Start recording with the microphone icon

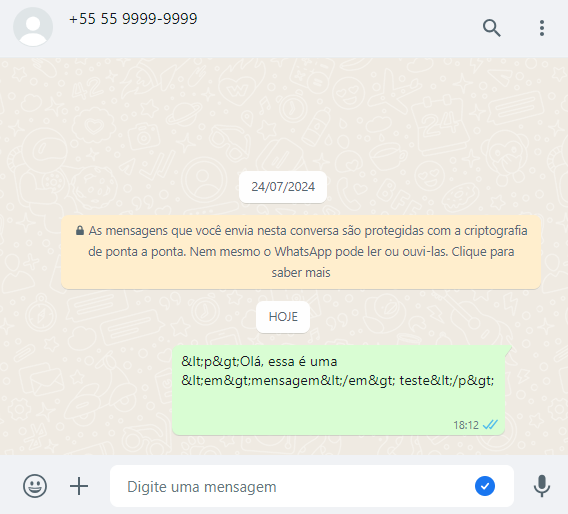click(x=542, y=486)
